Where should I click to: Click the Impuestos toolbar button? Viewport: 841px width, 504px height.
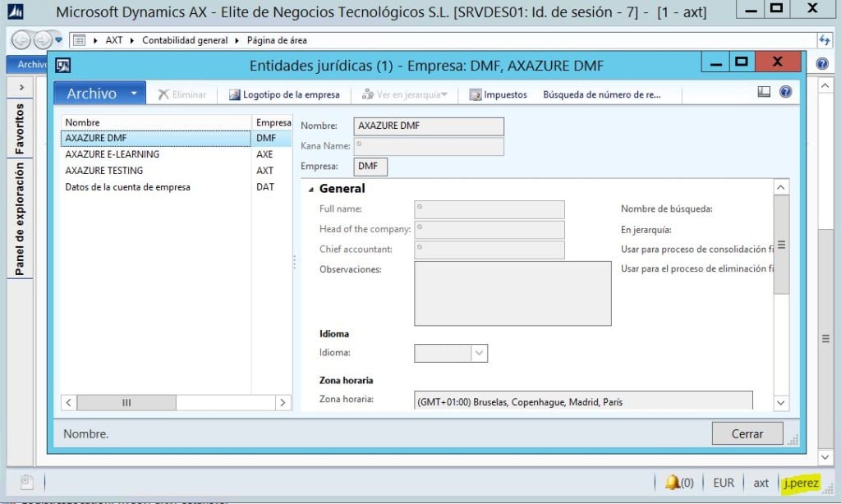(x=499, y=94)
